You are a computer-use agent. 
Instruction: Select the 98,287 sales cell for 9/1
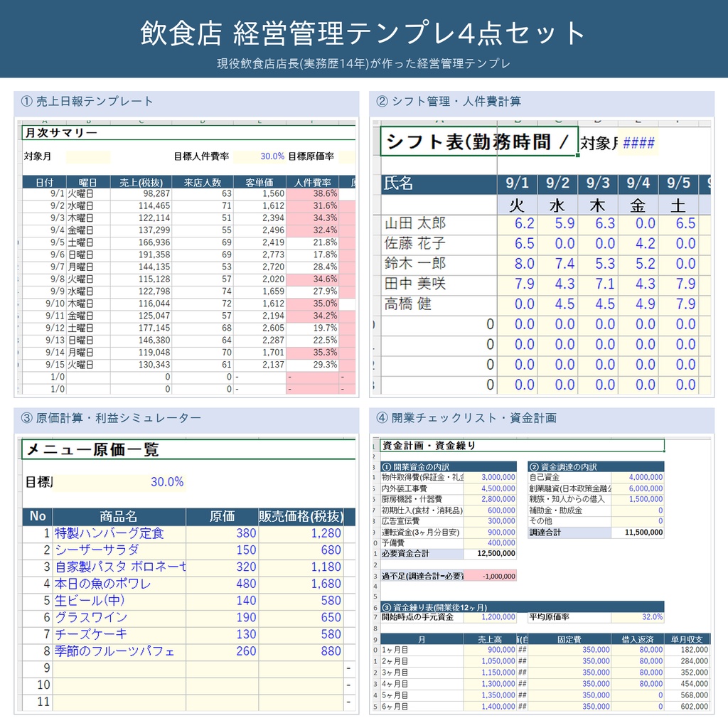point(141,193)
